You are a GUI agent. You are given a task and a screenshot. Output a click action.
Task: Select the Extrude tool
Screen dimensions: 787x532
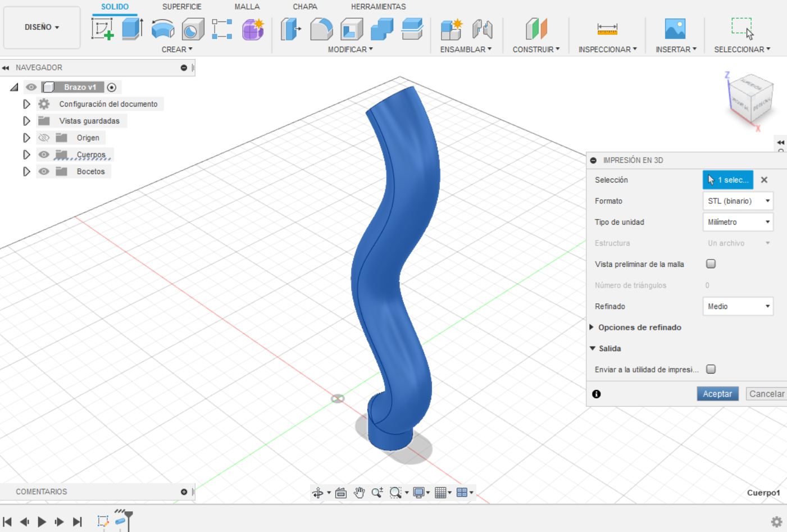click(x=133, y=29)
